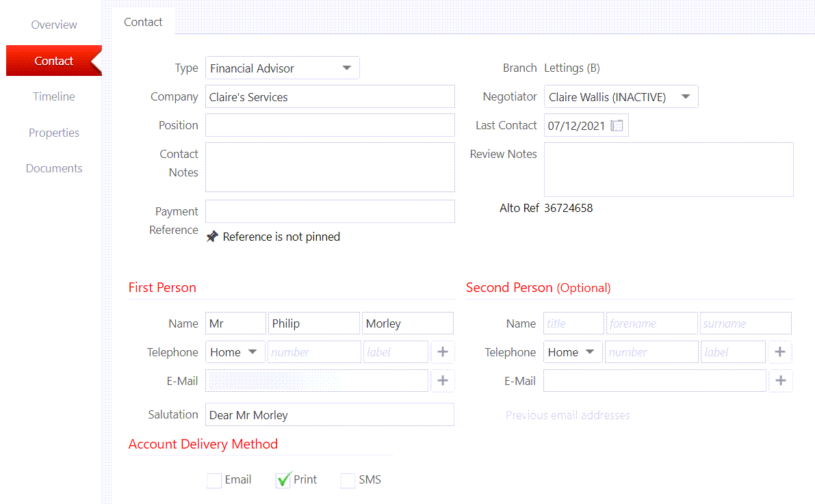Open the Properties sidebar tab

(54, 133)
